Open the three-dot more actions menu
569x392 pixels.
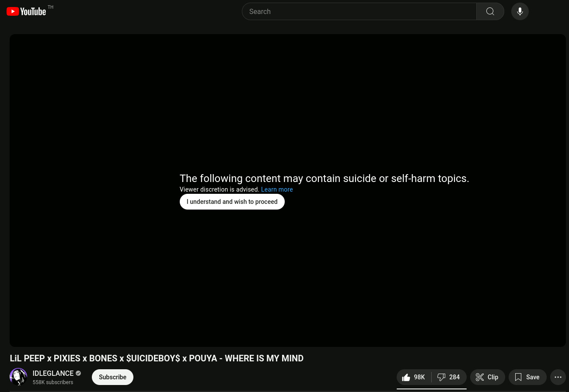558,377
